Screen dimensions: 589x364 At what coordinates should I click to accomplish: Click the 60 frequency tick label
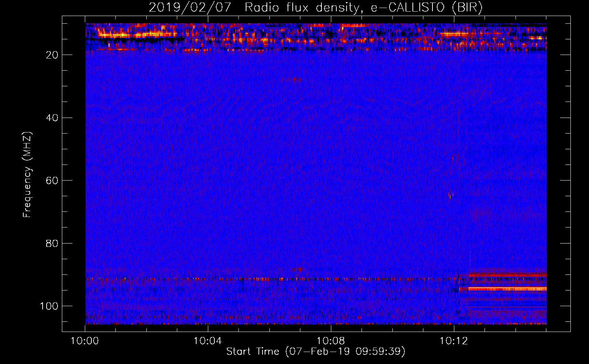tap(52, 181)
